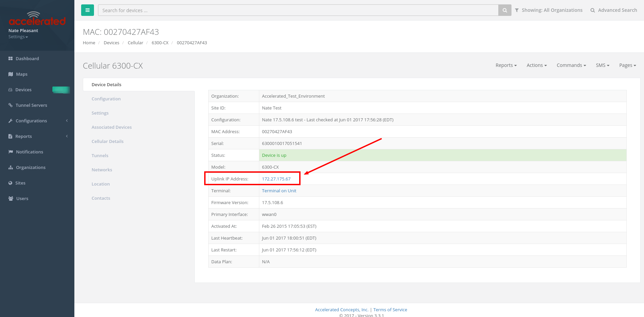The width and height of the screenshot is (644, 317).
Task: Open the Notifications flag item
Action: pos(29,152)
